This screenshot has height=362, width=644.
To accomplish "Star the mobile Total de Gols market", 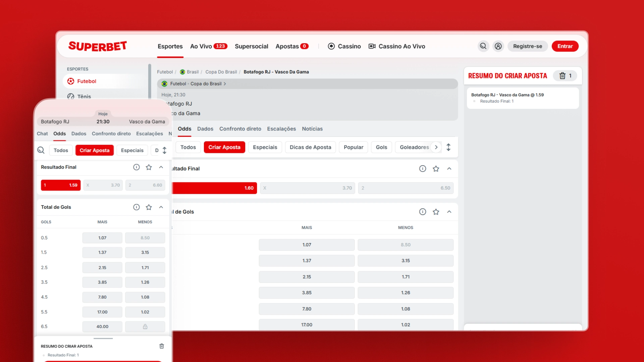I will [149, 207].
